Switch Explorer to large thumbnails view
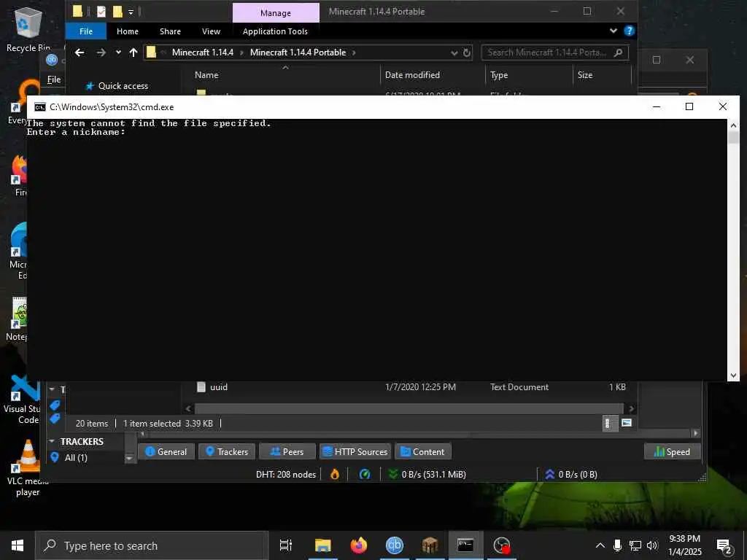The height and width of the screenshot is (560, 747). click(x=627, y=423)
